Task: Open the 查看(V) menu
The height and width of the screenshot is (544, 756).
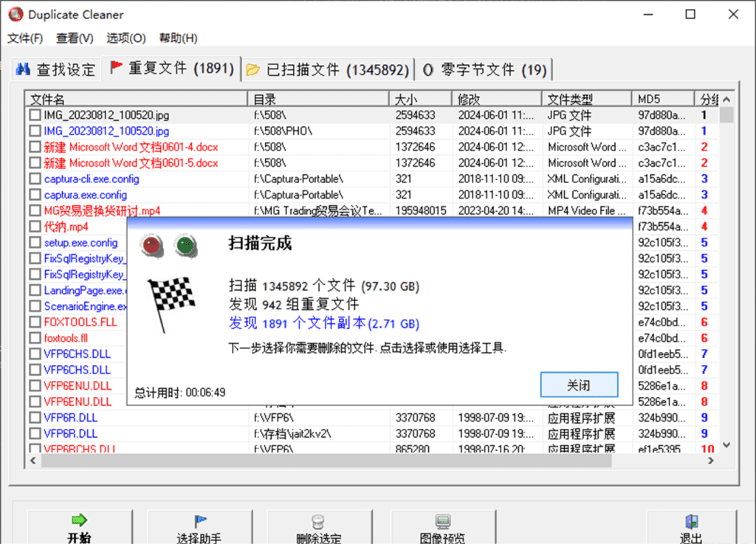Action: click(x=75, y=38)
